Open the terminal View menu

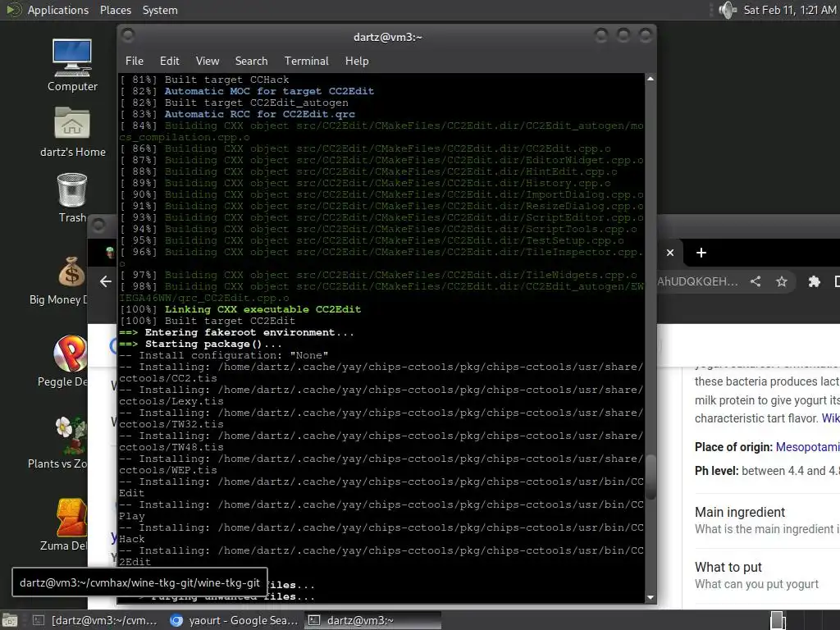[208, 61]
